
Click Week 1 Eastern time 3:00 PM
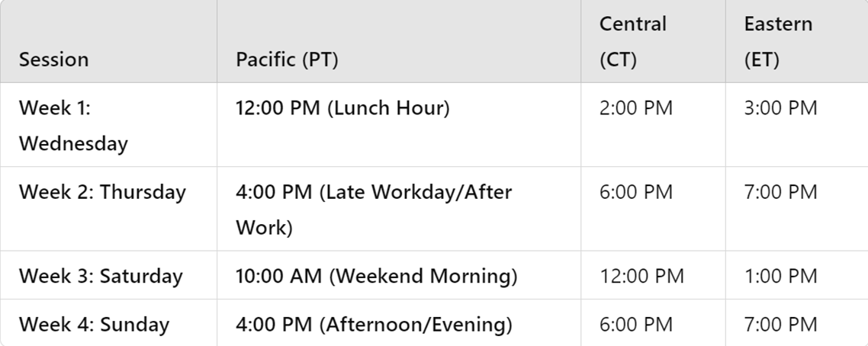pyautogui.click(x=780, y=108)
